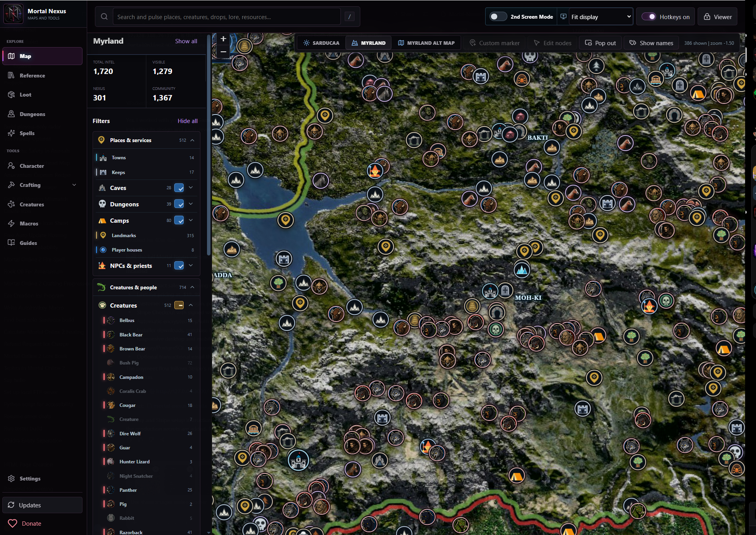Click the Cougar filter icon
Viewport: 756px width, 535px height.
coord(111,405)
